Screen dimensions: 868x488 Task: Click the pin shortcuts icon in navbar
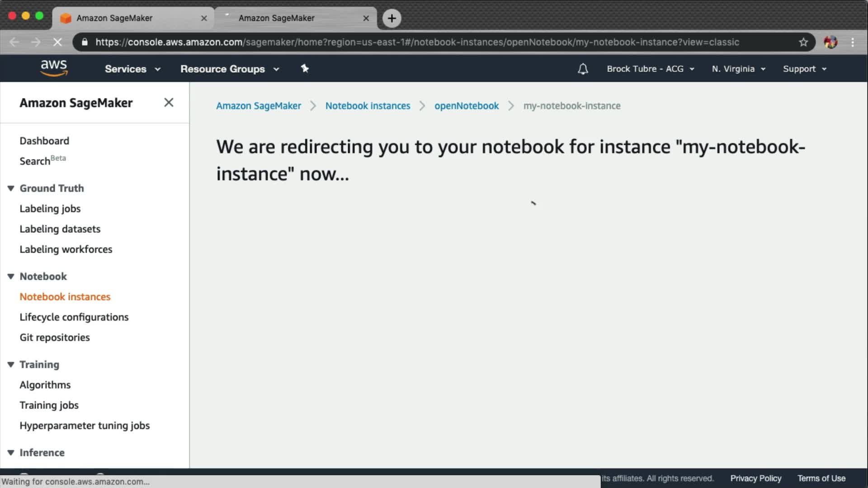point(305,69)
